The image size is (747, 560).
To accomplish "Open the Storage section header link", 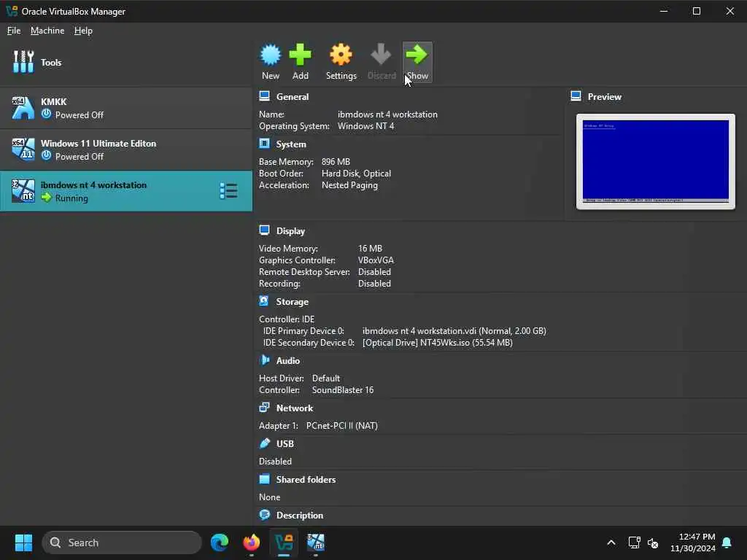I will (292, 301).
